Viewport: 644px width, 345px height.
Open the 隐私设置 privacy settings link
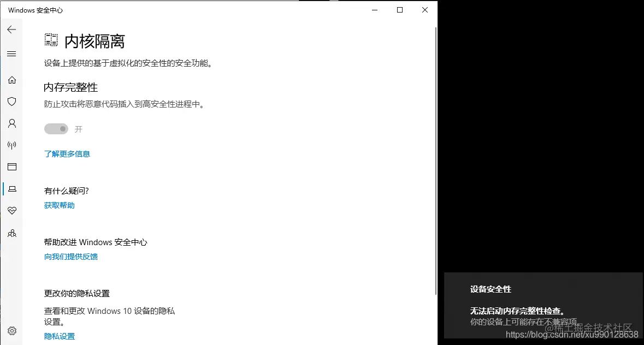(59, 336)
